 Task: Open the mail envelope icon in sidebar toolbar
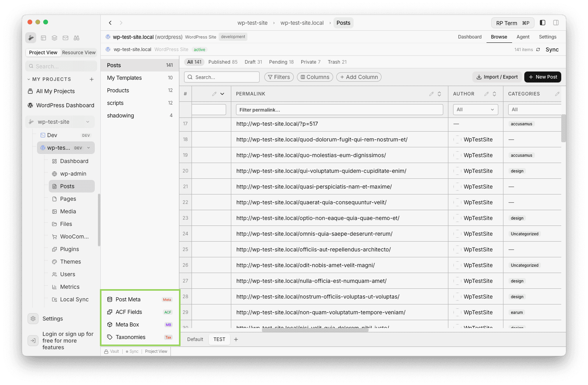66,38
